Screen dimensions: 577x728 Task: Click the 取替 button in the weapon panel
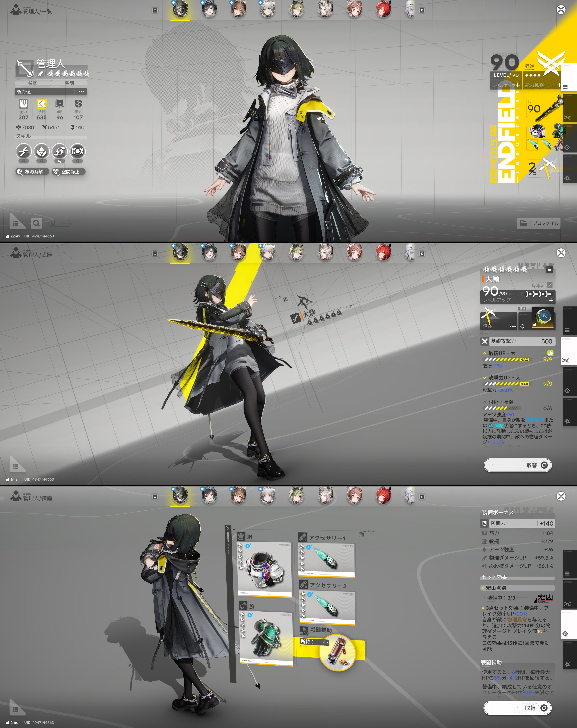click(518, 465)
